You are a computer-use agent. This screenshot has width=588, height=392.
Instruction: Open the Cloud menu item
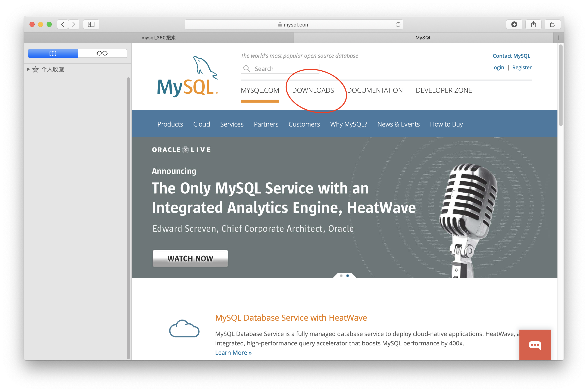(x=201, y=124)
